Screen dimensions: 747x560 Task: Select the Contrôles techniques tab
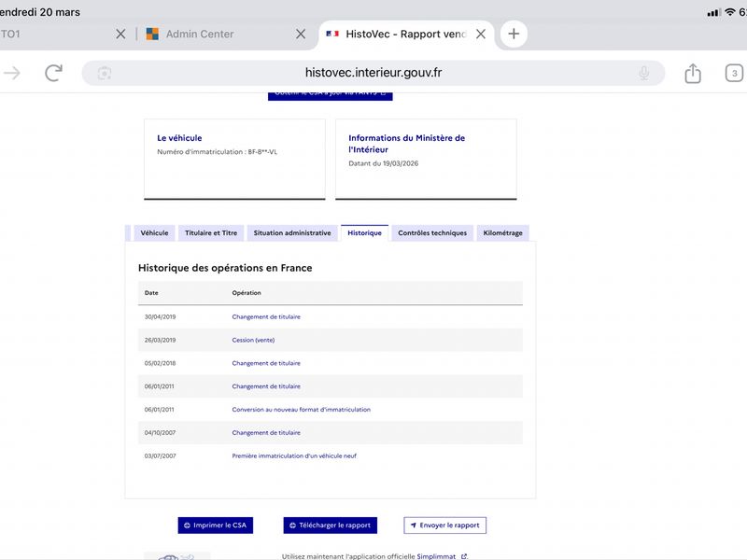click(x=431, y=233)
